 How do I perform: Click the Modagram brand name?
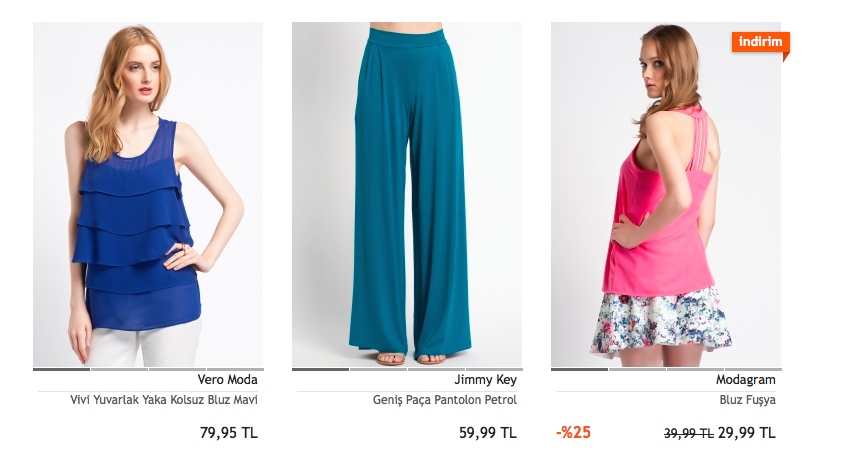tap(745, 380)
